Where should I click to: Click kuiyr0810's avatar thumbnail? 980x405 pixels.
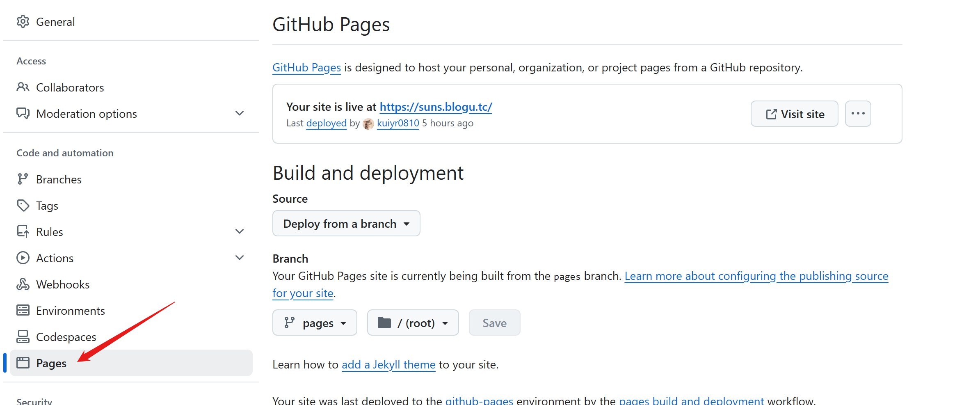point(368,124)
